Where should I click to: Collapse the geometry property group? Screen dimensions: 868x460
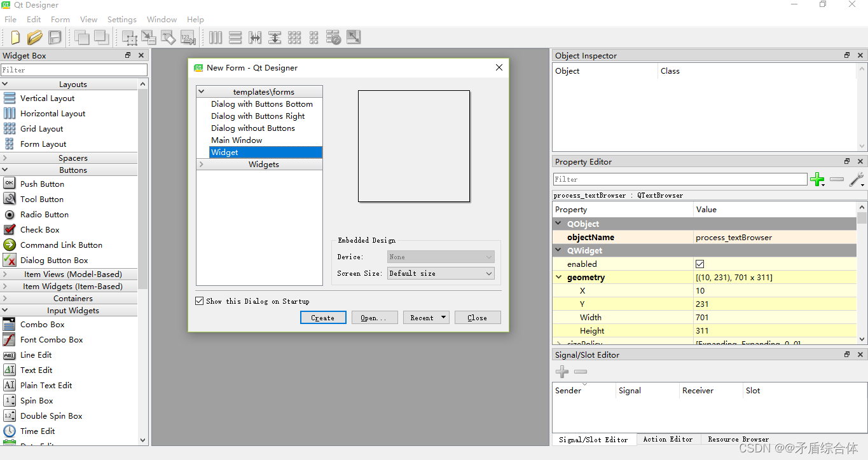[x=559, y=277]
